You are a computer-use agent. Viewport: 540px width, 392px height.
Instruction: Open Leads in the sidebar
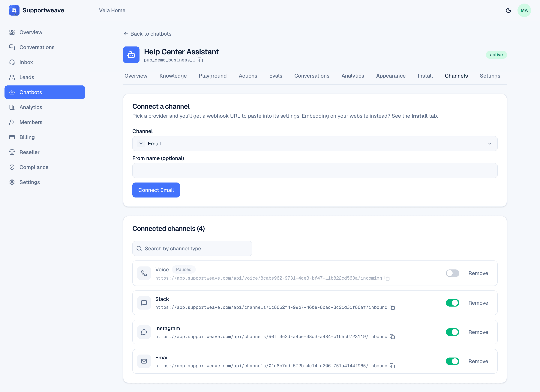point(45,77)
